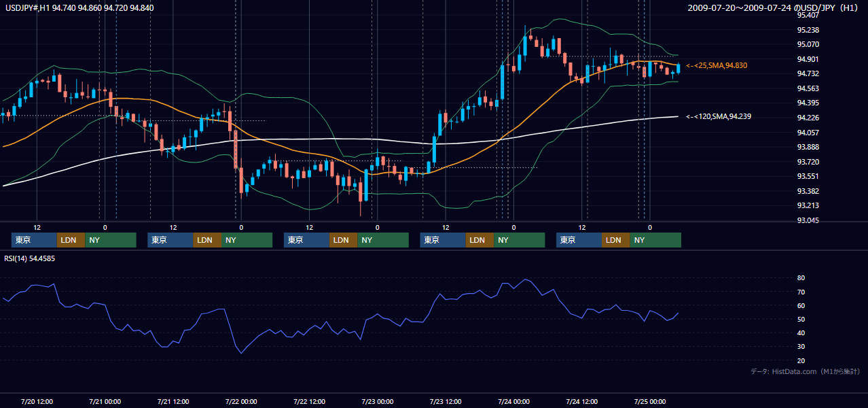Screen dimensions: 868x408
Task: Click the 7/23 12:00 date label
Action: [446, 401]
